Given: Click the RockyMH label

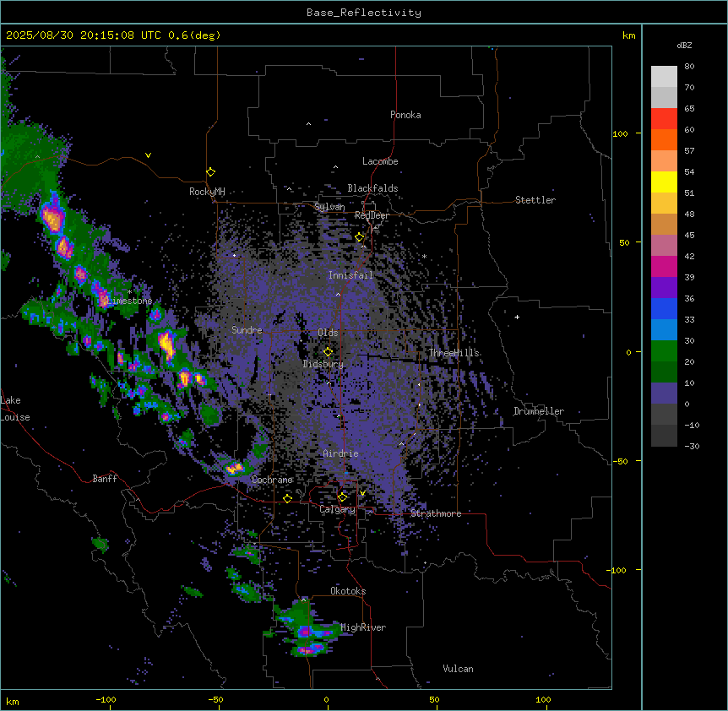Looking at the screenshot, I should point(207,192).
